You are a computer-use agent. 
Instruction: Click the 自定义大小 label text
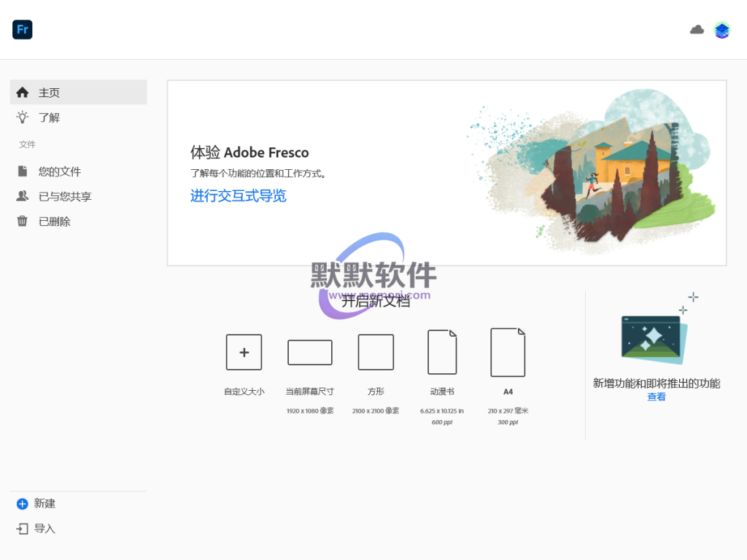(244, 392)
